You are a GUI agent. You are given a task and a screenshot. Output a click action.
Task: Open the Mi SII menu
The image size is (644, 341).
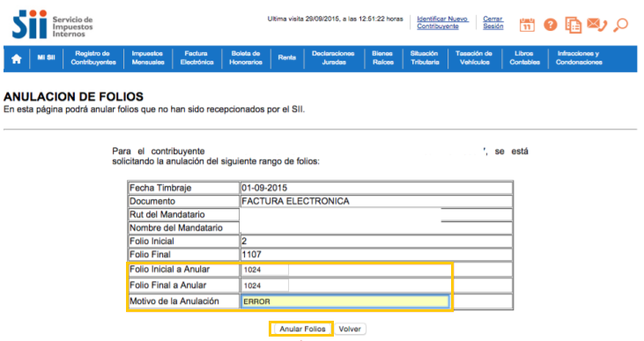tap(46, 57)
